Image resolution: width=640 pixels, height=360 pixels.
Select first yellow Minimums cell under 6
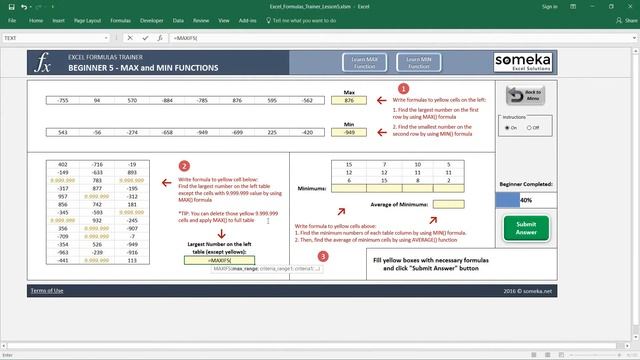(x=349, y=188)
